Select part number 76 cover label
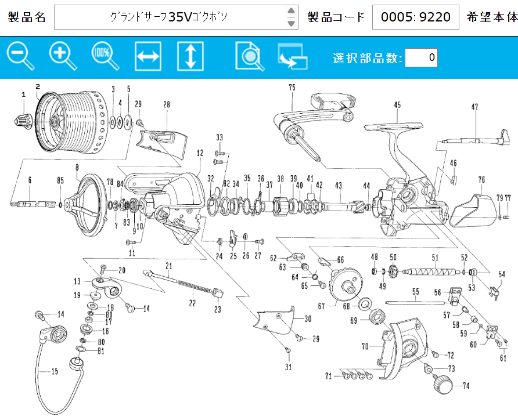The height and width of the screenshot is (420, 518). click(x=481, y=179)
